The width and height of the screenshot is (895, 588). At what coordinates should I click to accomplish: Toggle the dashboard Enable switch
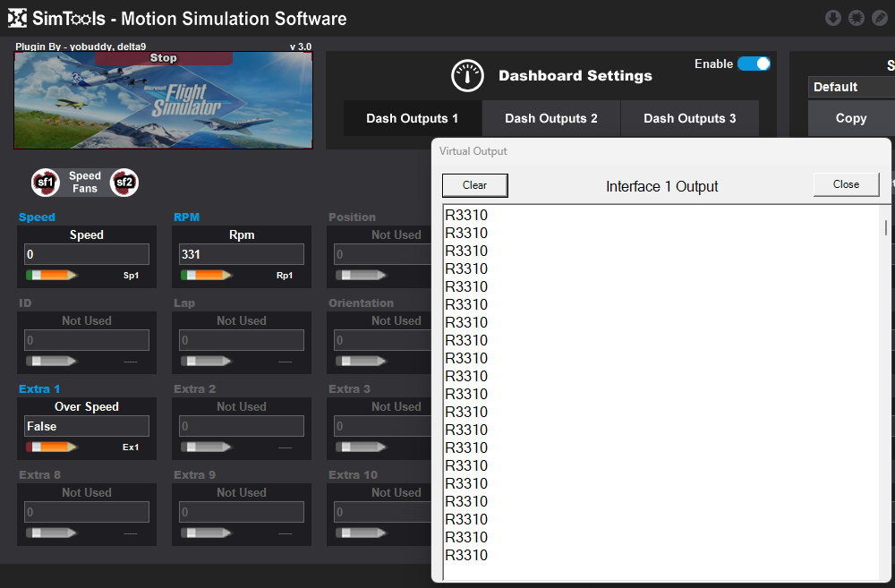[754, 64]
